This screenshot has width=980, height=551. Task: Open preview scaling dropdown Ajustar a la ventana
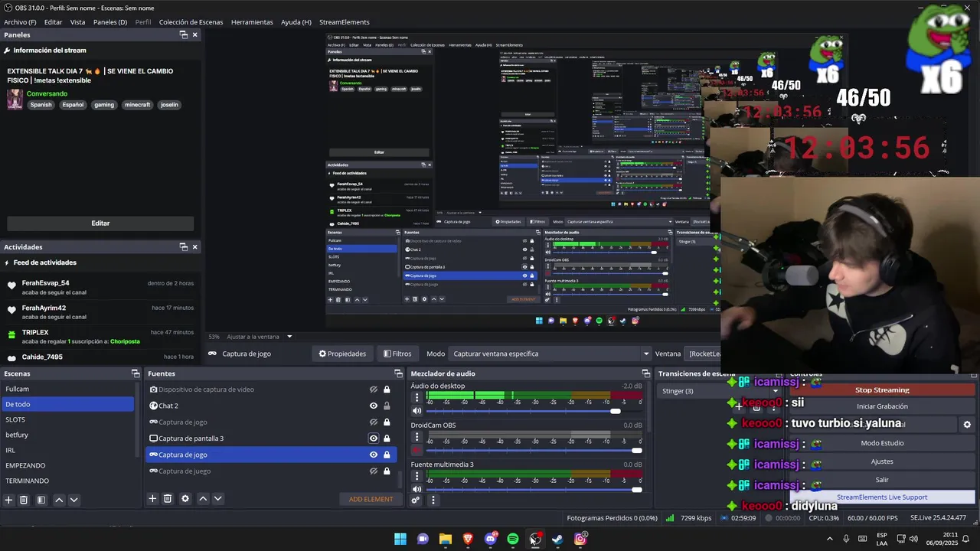289,337
